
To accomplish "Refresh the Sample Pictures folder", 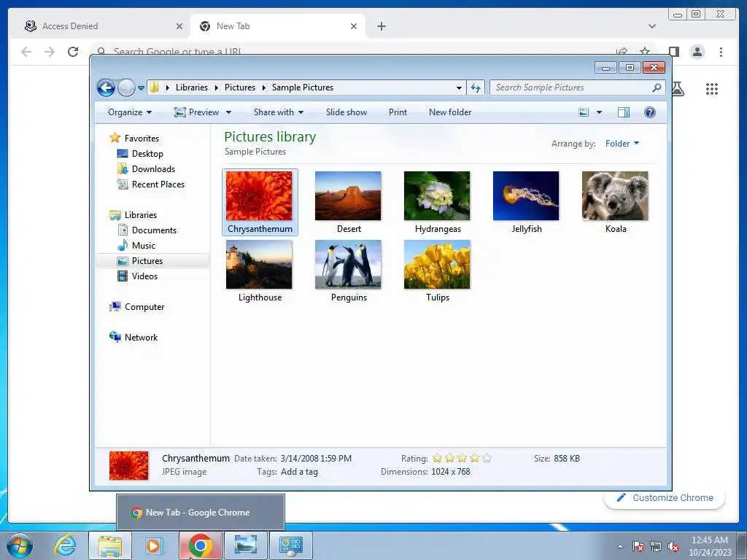I will [476, 87].
